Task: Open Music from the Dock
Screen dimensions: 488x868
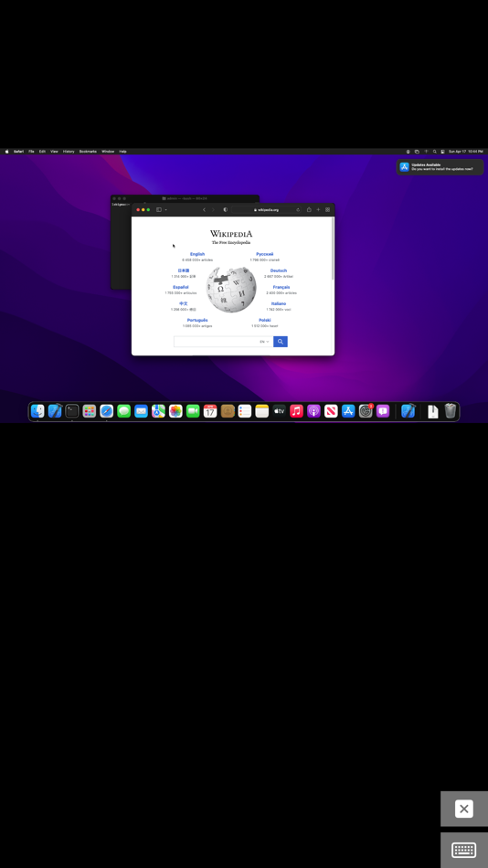Action: [x=296, y=411]
